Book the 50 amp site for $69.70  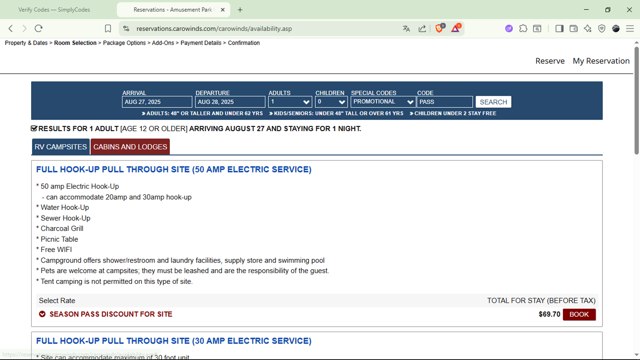(x=579, y=314)
